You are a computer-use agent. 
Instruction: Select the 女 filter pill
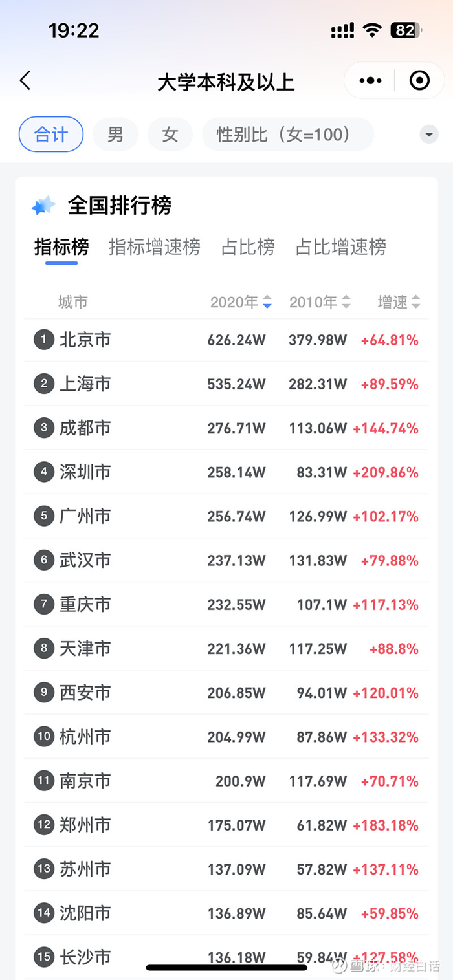pos(170,135)
